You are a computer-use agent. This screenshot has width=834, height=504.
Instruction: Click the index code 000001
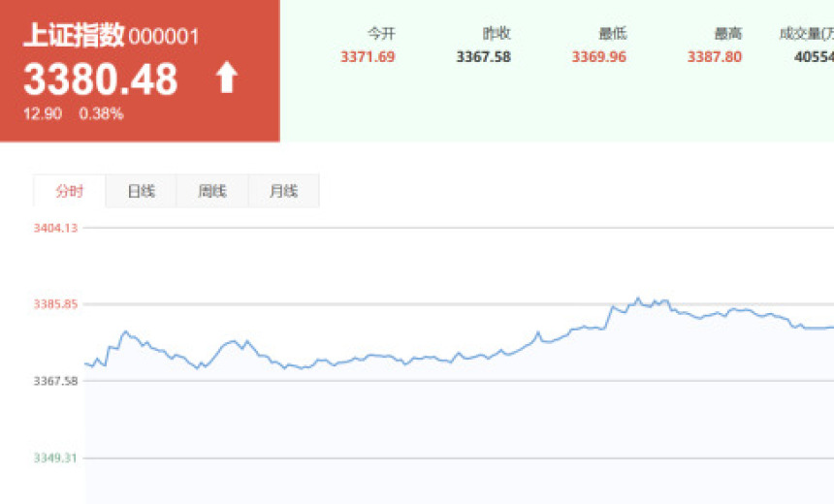tap(164, 37)
